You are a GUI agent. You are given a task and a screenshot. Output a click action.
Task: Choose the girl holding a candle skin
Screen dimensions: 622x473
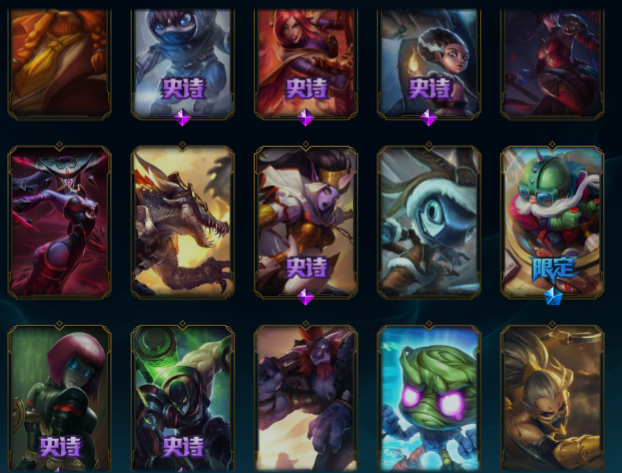(429, 64)
